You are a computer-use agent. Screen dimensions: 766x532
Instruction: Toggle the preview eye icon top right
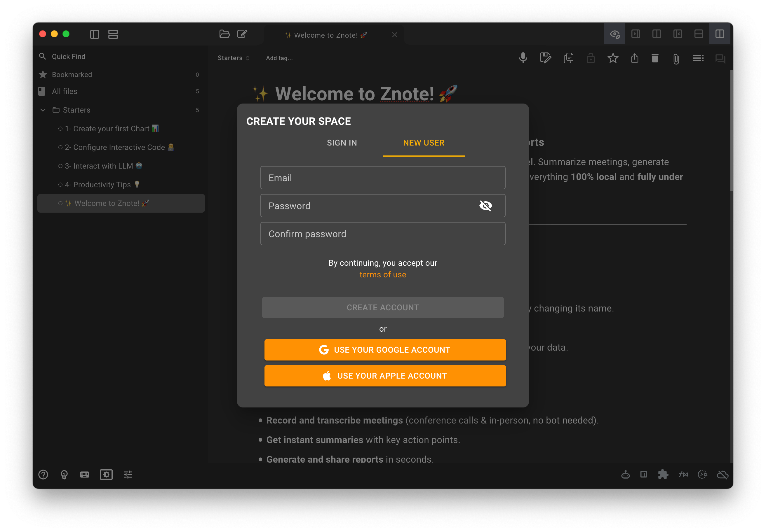(x=614, y=34)
